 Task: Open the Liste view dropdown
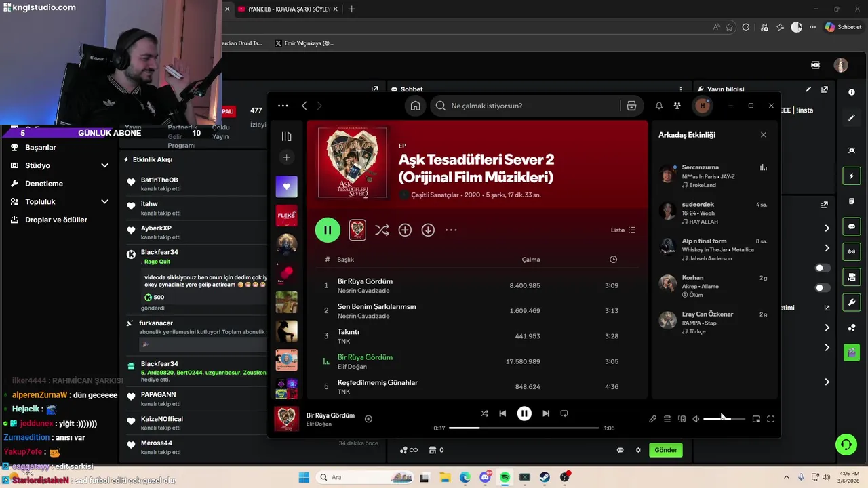pyautogui.click(x=623, y=230)
